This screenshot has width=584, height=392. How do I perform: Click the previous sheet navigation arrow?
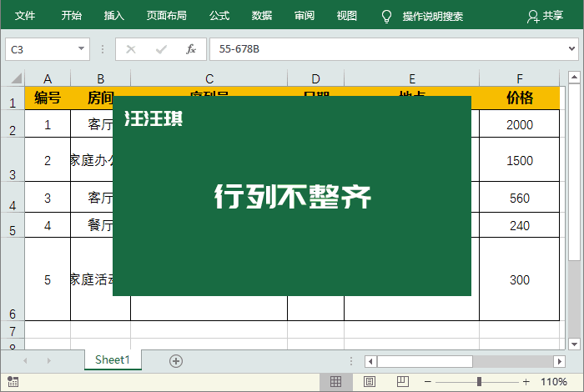[25, 361]
